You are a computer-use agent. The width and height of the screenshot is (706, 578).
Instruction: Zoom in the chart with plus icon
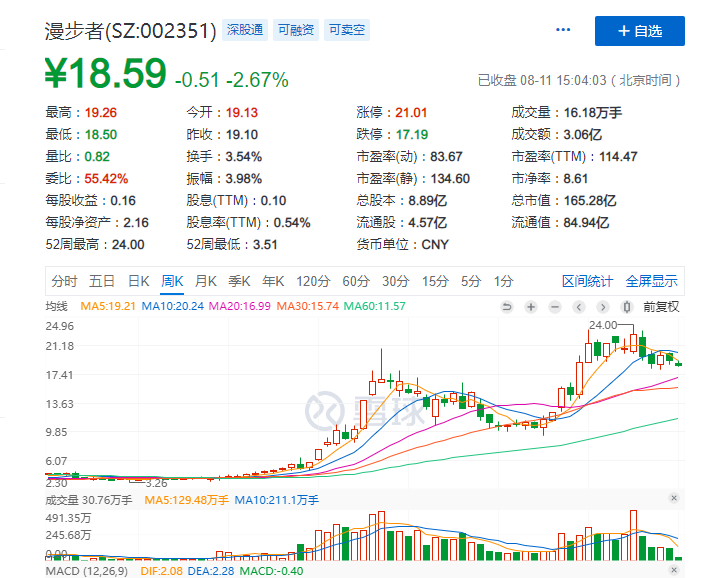click(531, 307)
